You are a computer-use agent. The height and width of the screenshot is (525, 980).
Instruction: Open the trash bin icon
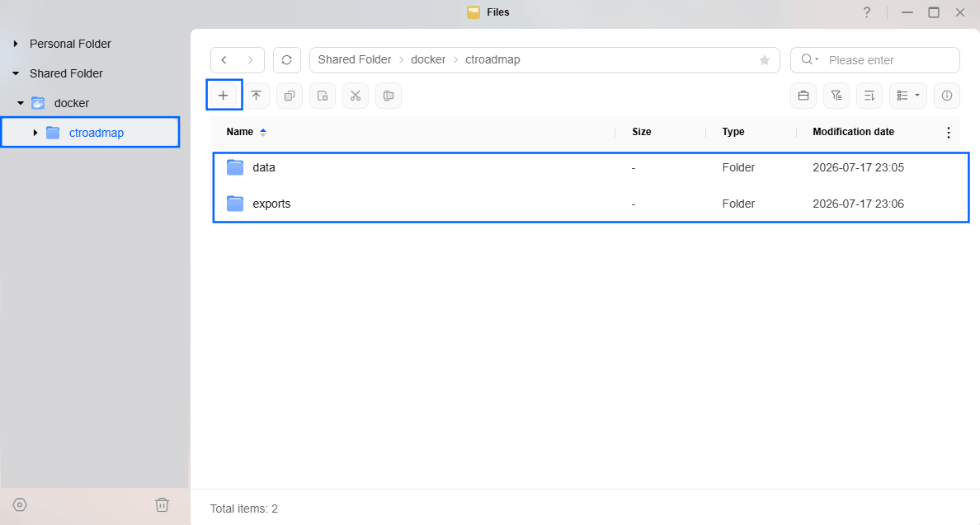coord(162,504)
